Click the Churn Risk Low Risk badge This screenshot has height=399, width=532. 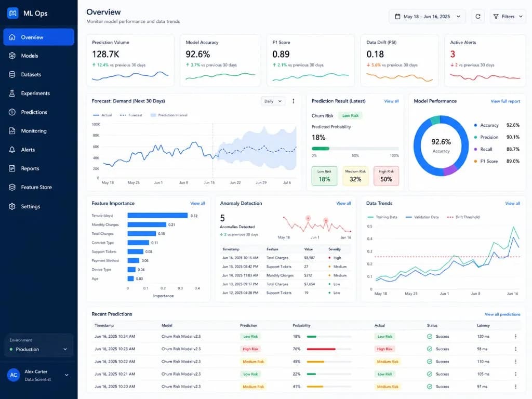pos(350,116)
